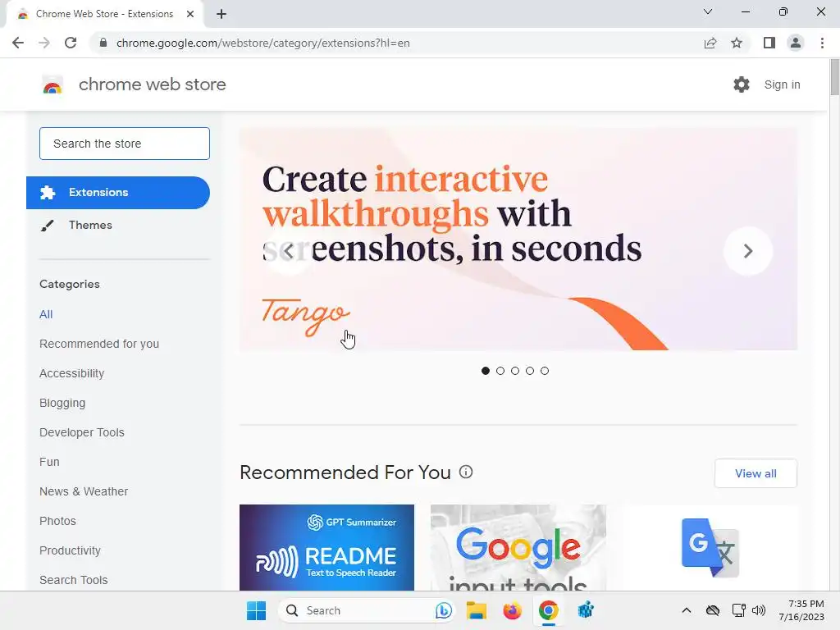The image size is (840, 630).
Task: Show the previous carousel banner
Action: tap(289, 251)
